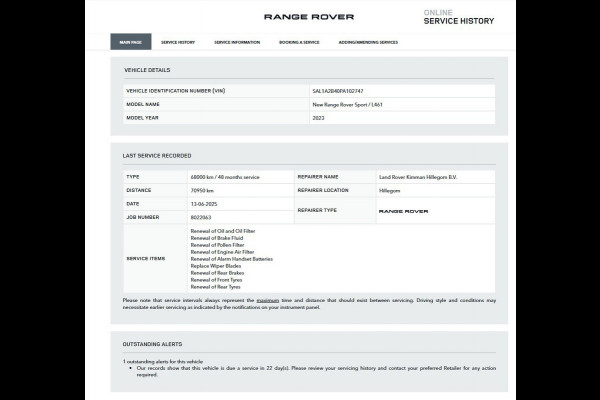Click the Model Name label
600x400 pixels.
(x=143, y=104)
